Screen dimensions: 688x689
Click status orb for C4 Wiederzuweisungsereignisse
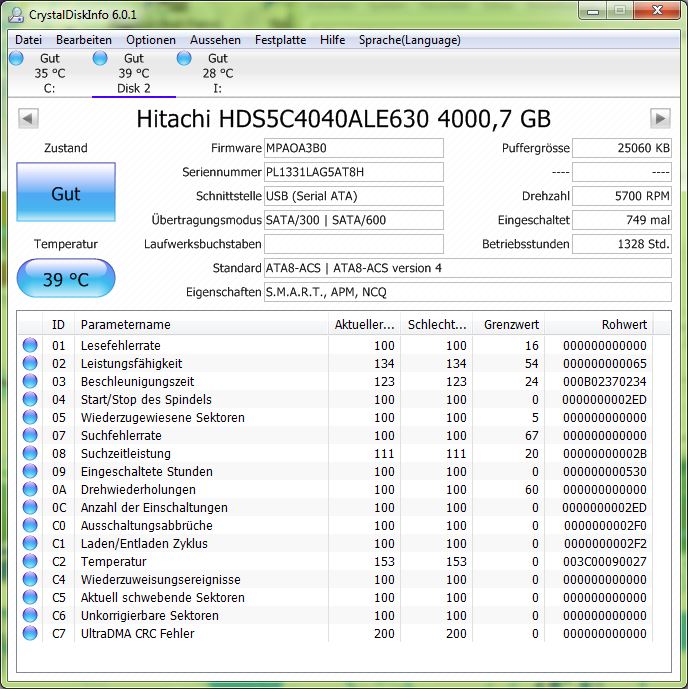click(30, 579)
